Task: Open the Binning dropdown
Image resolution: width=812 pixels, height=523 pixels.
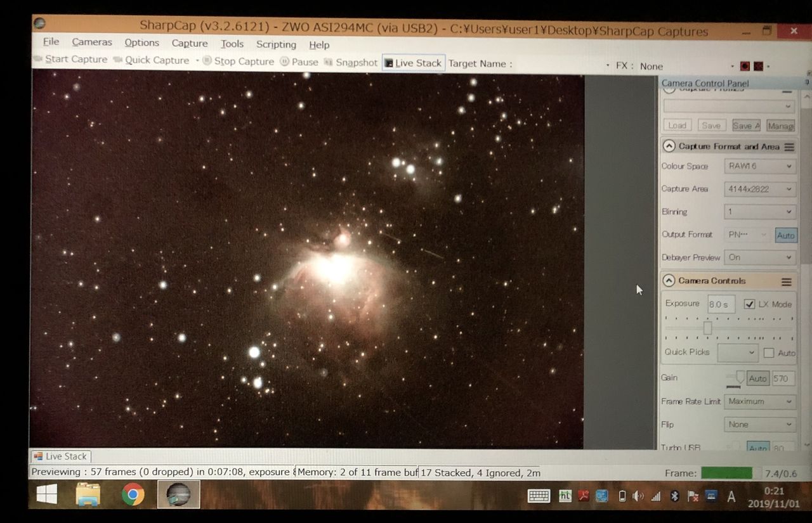Action: click(759, 212)
